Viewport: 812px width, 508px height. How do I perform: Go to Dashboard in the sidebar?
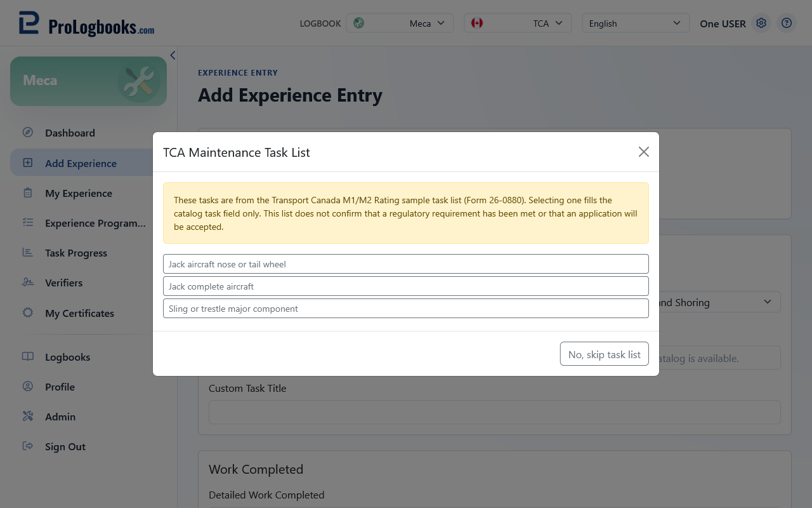pyautogui.click(x=89, y=133)
